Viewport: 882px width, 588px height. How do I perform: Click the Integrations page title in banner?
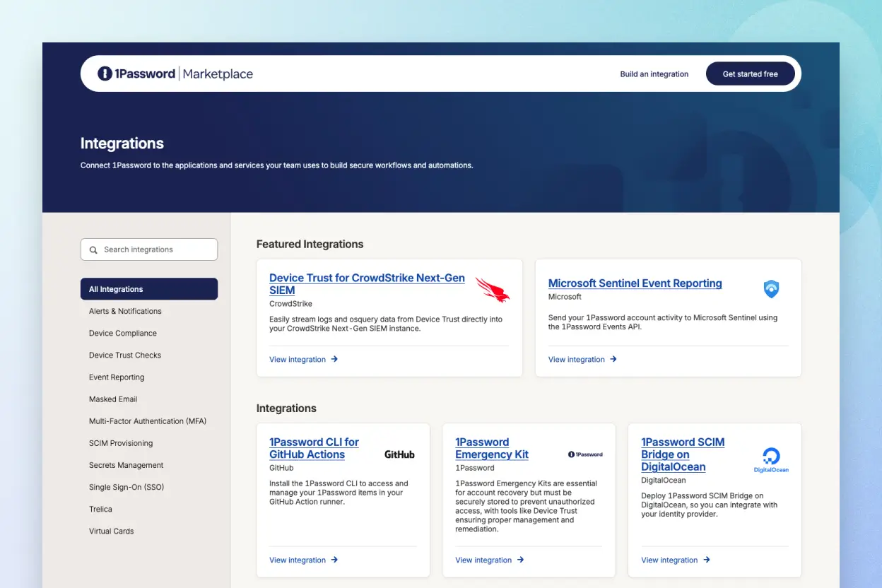pos(122,143)
